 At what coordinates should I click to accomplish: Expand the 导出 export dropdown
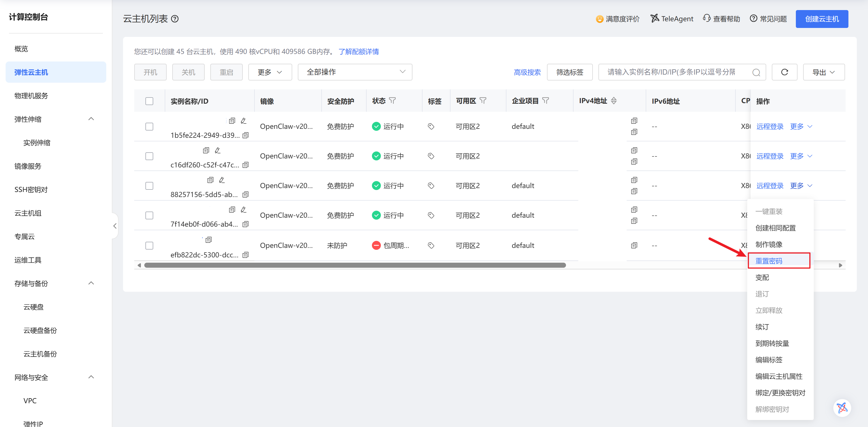pos(824,72)
